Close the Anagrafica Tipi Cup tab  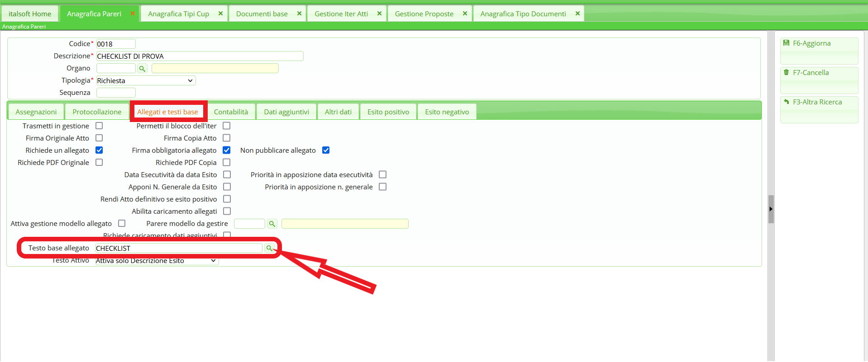220,14
